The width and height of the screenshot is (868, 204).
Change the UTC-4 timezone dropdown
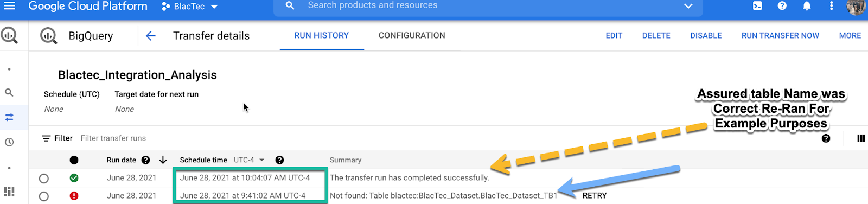pyautogui.click(x=249, y=160)
